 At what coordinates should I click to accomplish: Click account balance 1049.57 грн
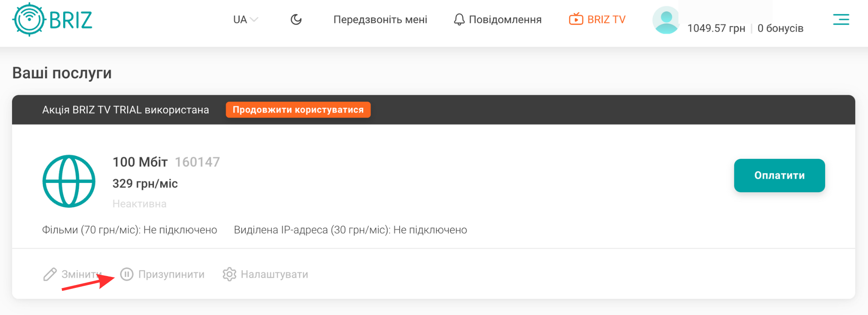[716, 28]
